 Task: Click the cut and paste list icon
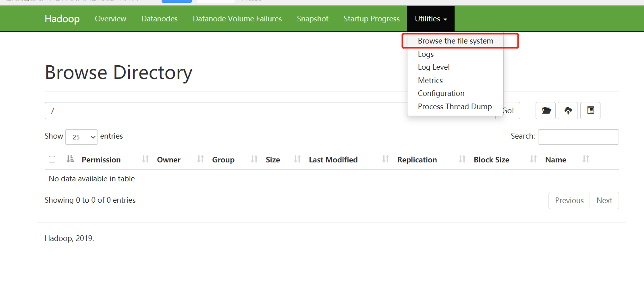coord(590,110)
